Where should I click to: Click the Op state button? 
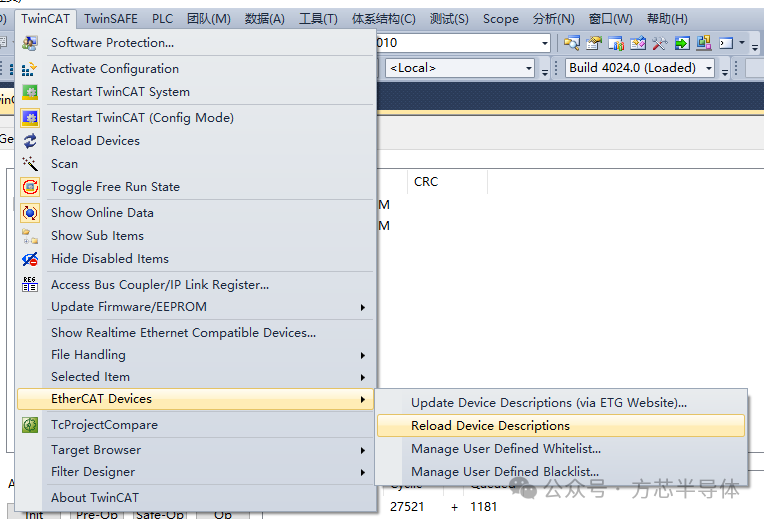pos(223,515)
